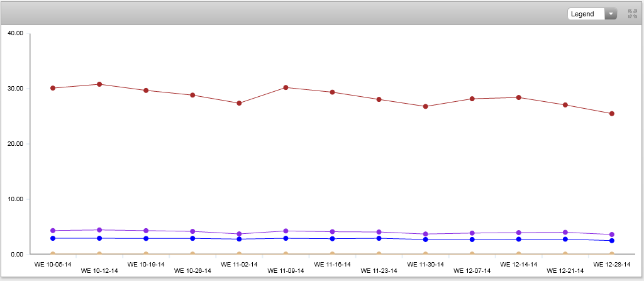Click red data point for WE 11-30-14
Screen dimensions: 644x281
426,106
